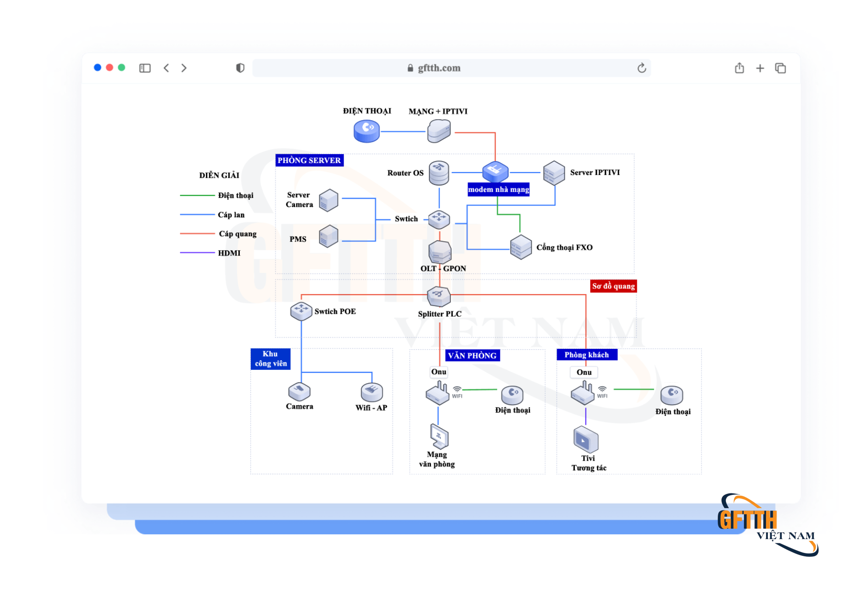Click the gftth.com address bar
Screen dimensions: 868x593
[x=452, y=68]
